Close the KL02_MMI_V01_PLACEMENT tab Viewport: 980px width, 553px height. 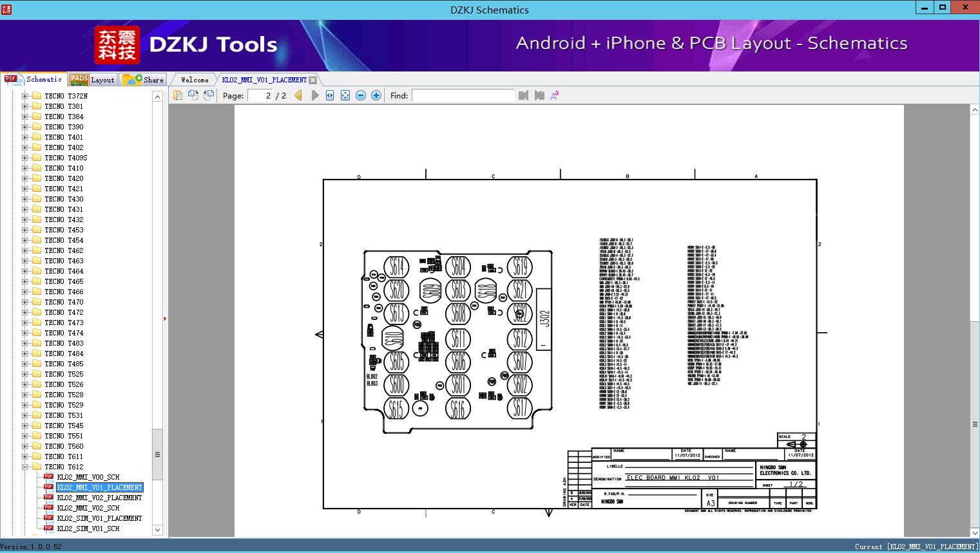pos(312,80)
